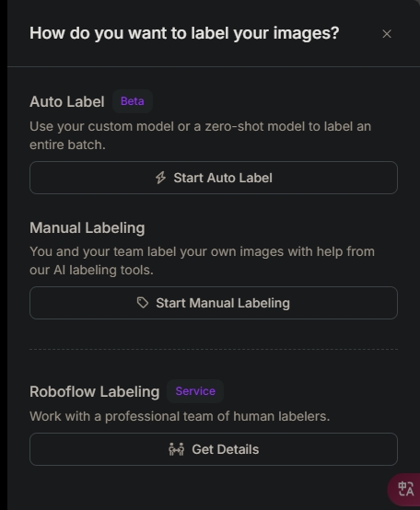The height and width of the screenshot is (510, 420).
Task: Click the purple Beta badge
Action: 133,101
